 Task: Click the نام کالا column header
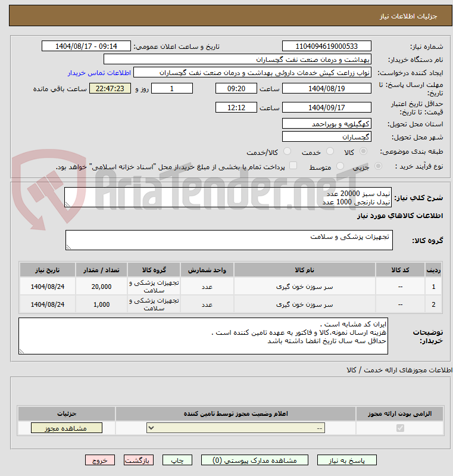tap(305, 270)
